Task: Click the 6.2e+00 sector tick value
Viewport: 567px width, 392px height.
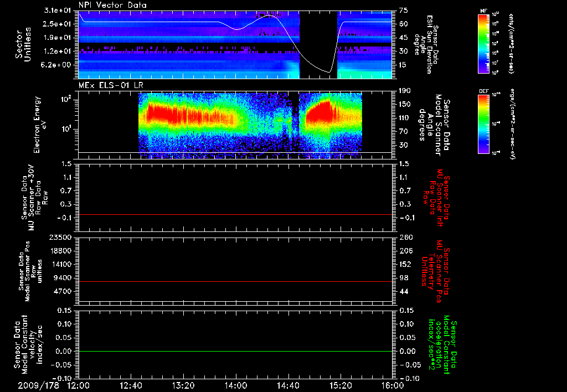Action: (56, 65)
